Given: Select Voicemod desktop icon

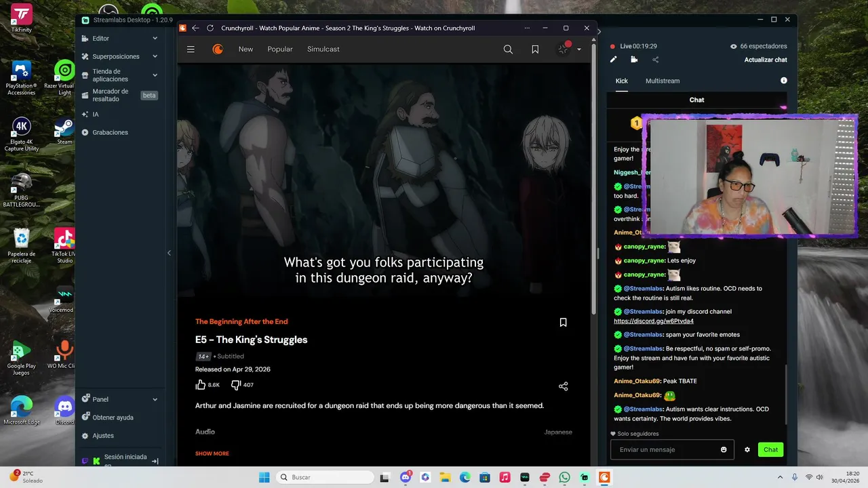Looking at the screenshot, I should coord(64,301).
